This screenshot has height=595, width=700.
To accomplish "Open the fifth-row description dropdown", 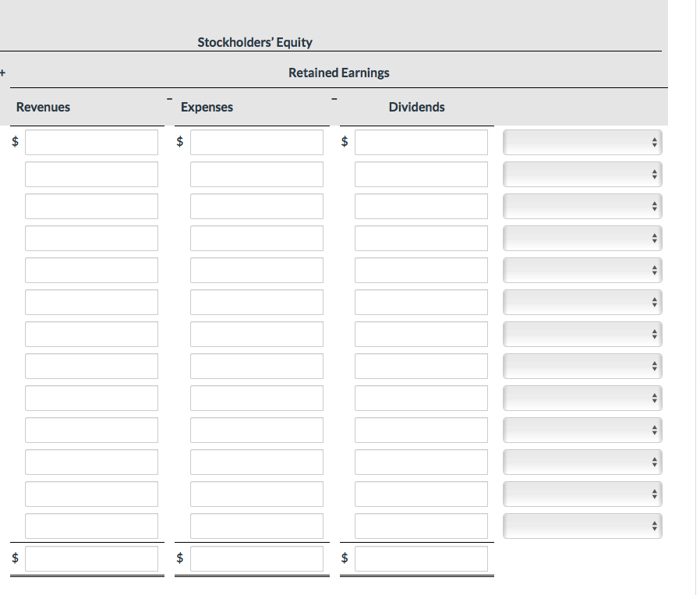I will (582, 271).
